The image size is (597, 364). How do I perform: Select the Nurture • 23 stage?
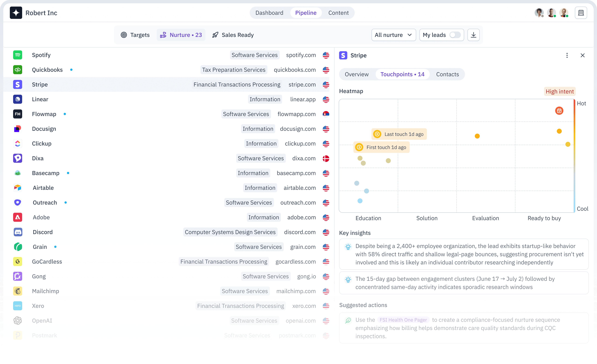point(181,35)
